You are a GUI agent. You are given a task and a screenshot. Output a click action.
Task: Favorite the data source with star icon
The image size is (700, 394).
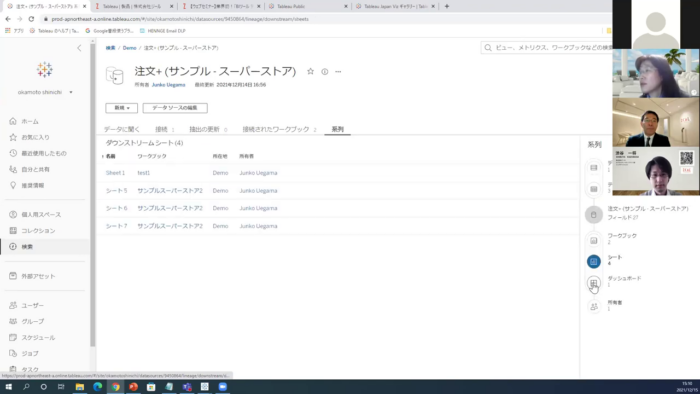pyautogui.click(x=310, y=71)
